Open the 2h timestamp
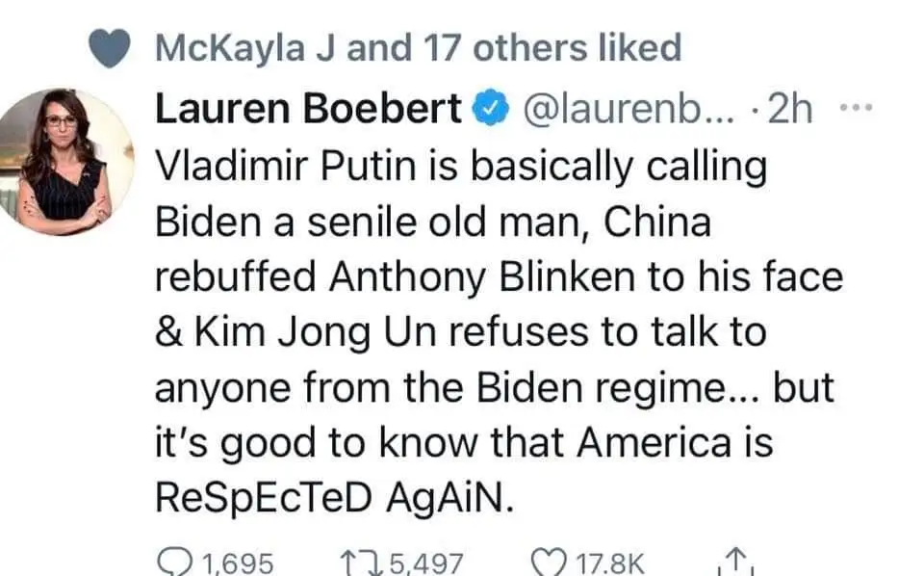924x576 pixels. click(788, 112)
